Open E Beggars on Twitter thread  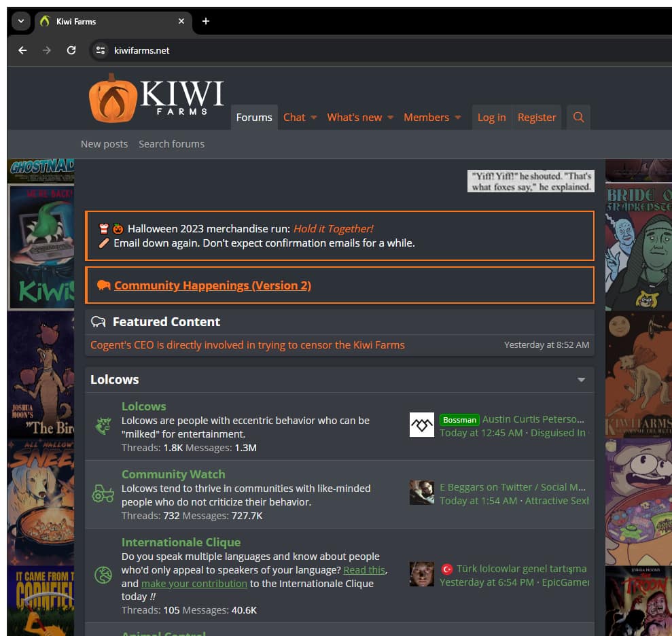512,487
